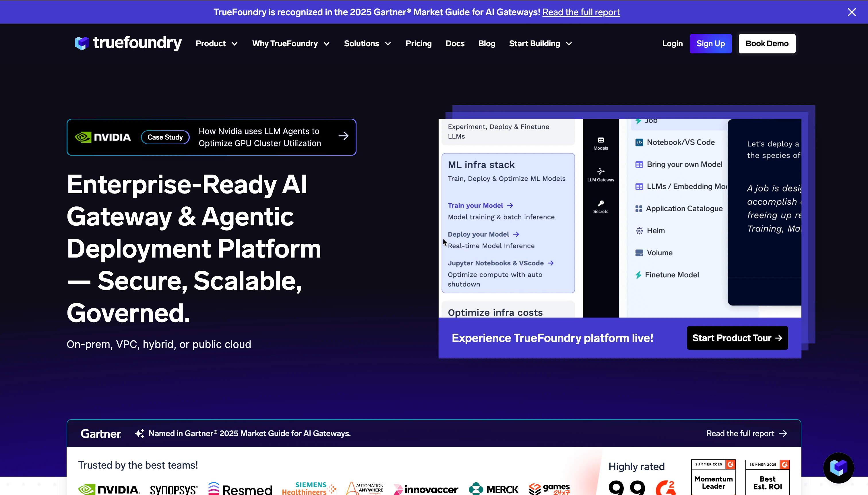Screen dimensions: 868x495
Task: Click the arrow on the Nvidia case study card
Action: click(344, 136)
